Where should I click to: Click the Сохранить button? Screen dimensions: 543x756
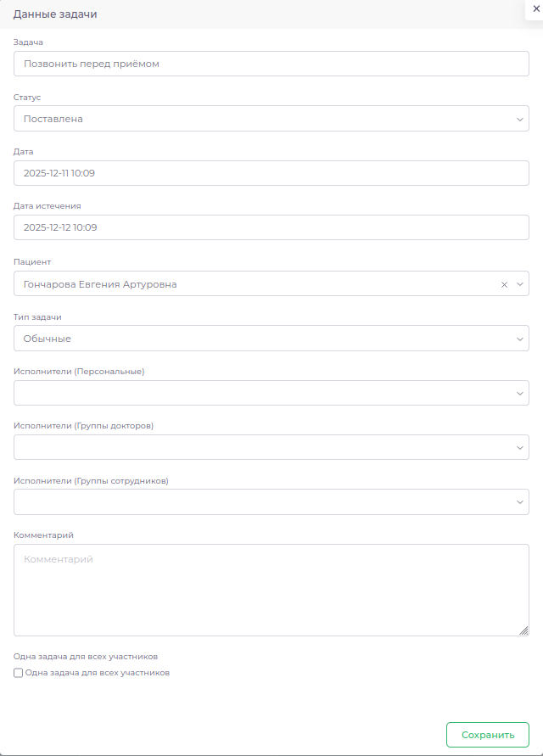pyautogui.click(x=487, y=735)
